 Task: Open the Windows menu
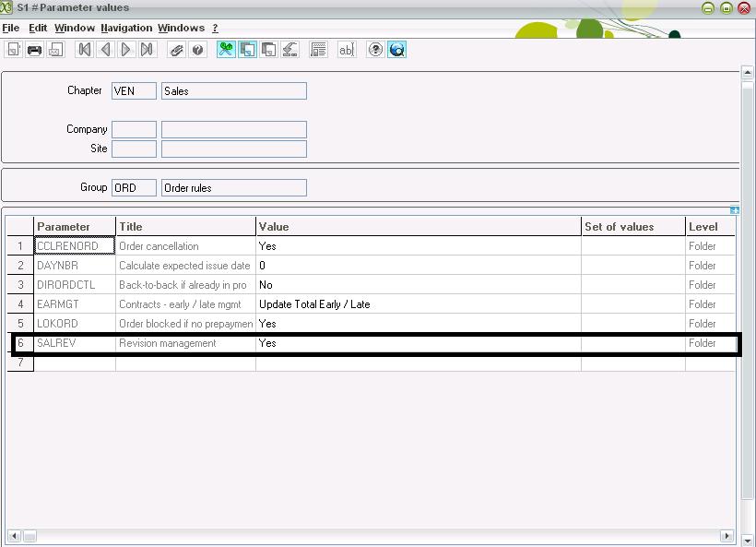click(182, 28)
